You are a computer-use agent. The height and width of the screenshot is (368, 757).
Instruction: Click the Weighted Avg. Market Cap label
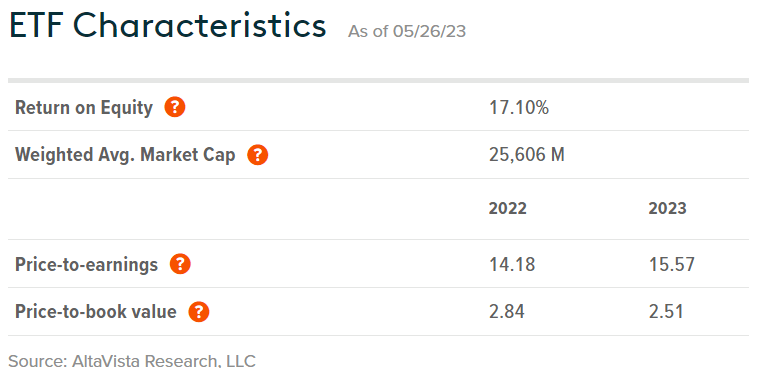pyautogui.click(x=126, y=156)
